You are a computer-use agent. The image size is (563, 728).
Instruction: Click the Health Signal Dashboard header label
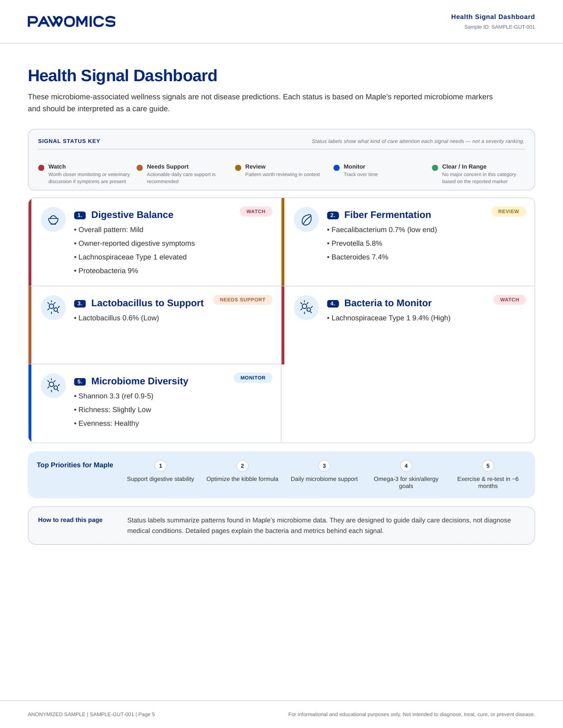493,17
